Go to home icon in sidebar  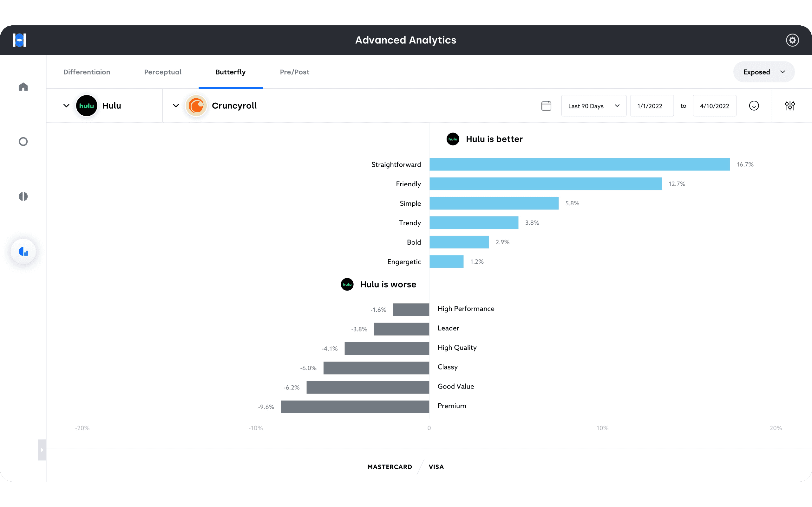coord(23,87)
